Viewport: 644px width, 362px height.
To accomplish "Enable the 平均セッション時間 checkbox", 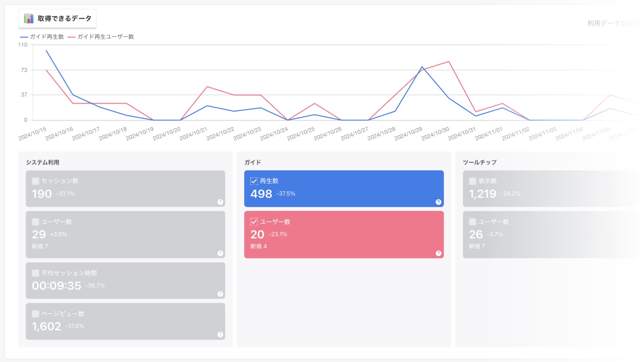I will (35, 273).
